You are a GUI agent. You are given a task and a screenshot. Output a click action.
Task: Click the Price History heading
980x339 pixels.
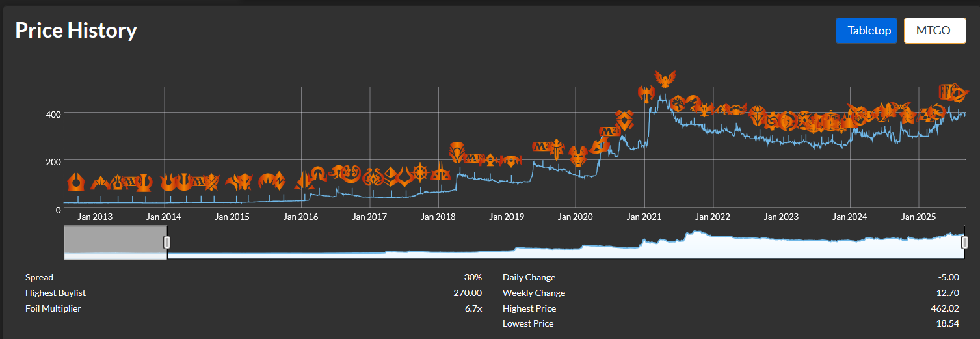(76, 31)
